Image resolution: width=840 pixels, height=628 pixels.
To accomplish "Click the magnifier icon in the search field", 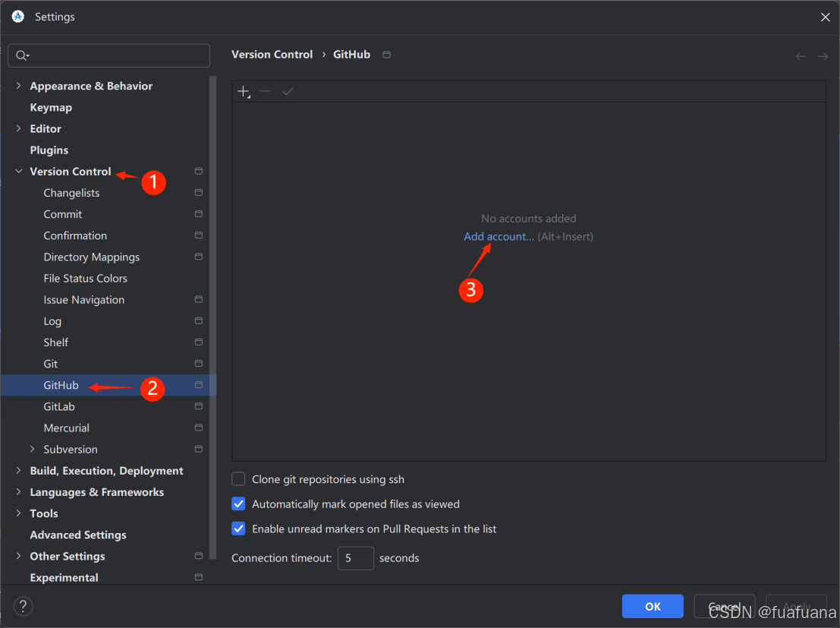I will (23, 55).
